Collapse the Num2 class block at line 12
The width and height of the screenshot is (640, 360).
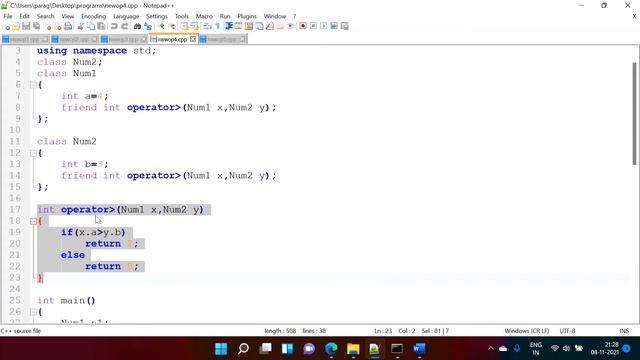(33, 153)
